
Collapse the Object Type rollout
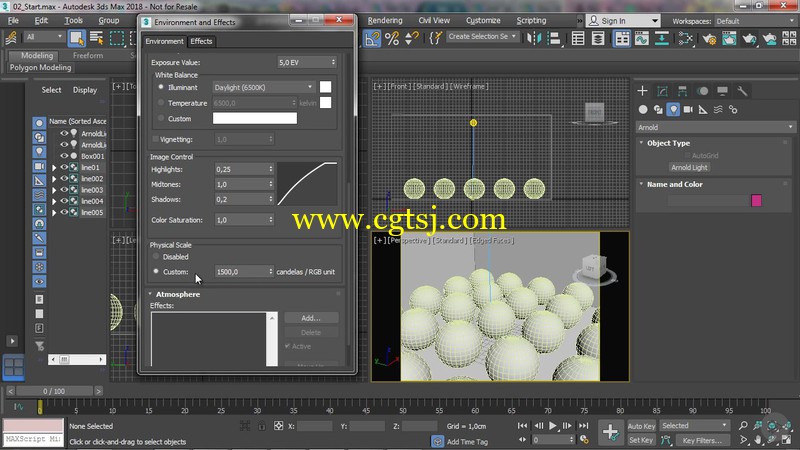coord(641,143)
